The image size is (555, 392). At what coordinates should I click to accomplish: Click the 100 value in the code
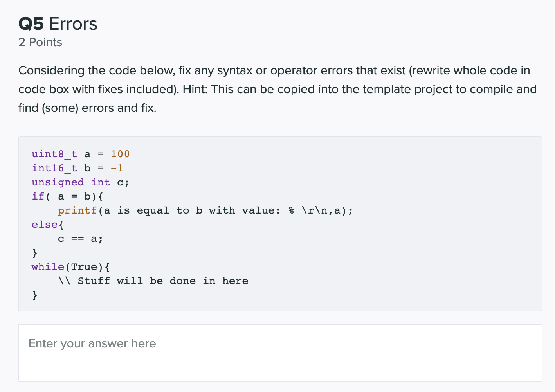120,154
